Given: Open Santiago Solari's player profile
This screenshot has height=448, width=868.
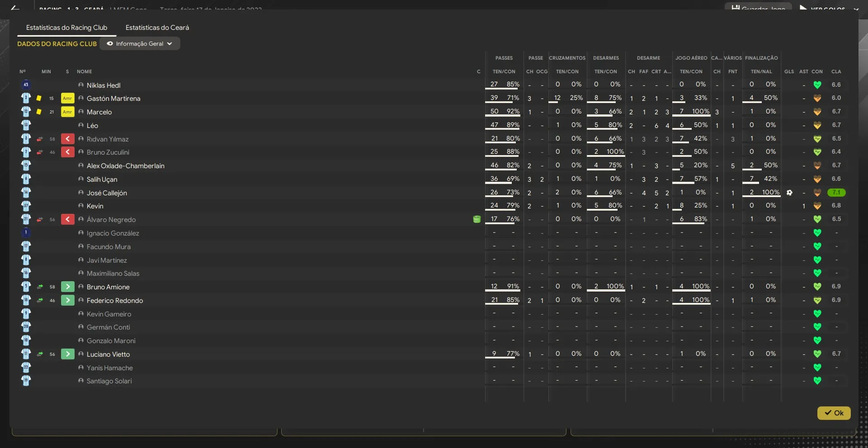Looking at the screenshot, I should coord(109,381).
